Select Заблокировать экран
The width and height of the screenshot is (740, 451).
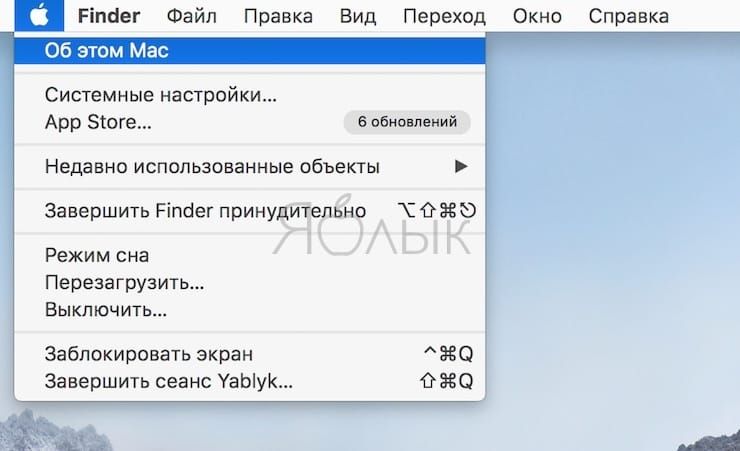coord(250,354)
